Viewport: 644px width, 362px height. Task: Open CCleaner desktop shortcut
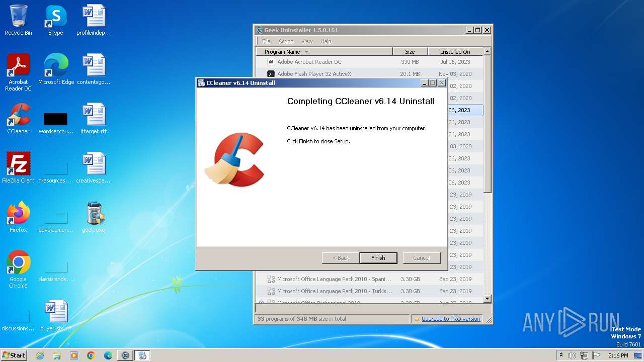18,119
